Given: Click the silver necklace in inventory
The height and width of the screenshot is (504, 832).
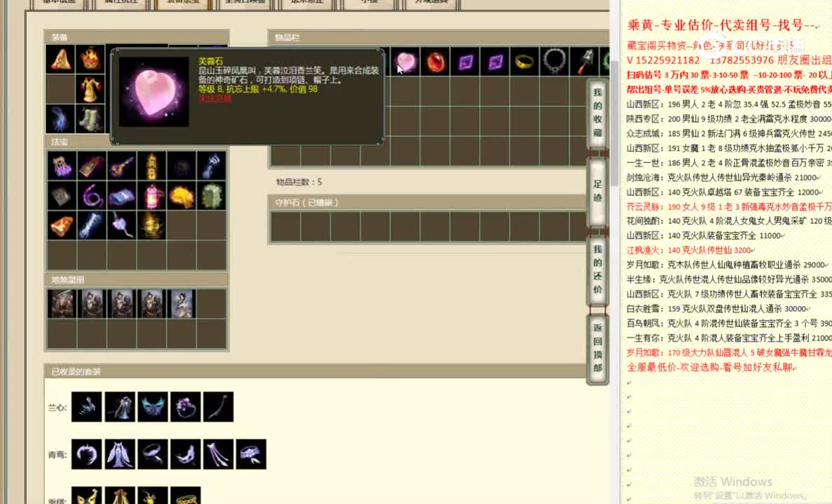Looking at the screenshot, I should click(x=555, y=62).
